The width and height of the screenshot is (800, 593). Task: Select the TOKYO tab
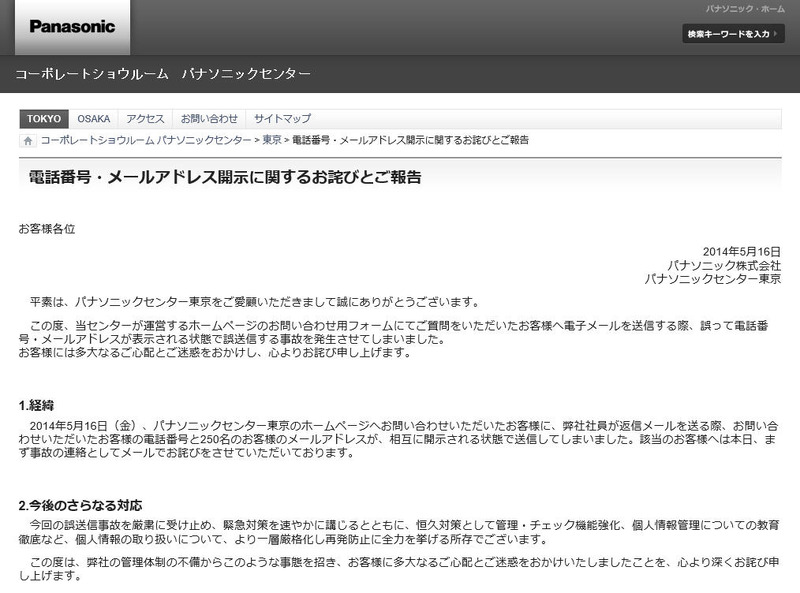[x=44, y=118]
